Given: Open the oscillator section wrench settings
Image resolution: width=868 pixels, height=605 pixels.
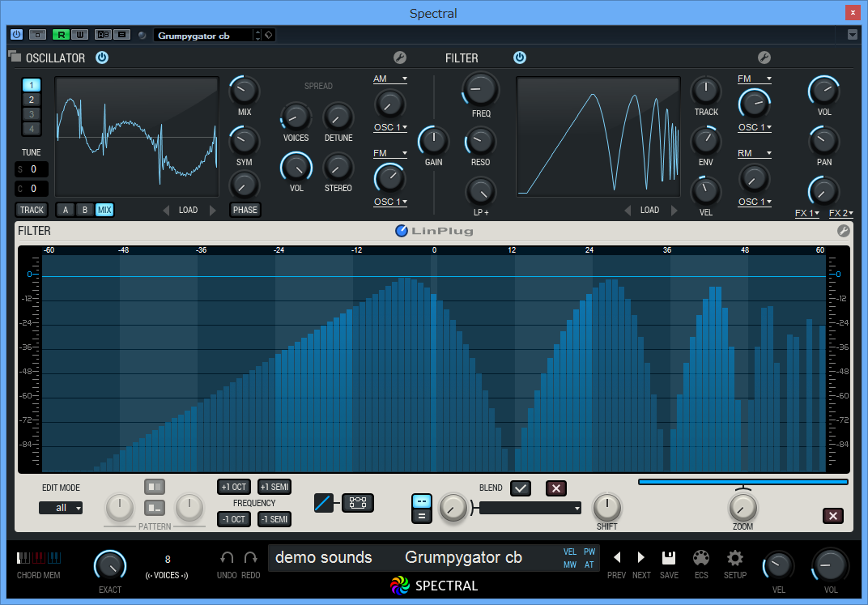Looking at the screenshot, I should point(400,58).
